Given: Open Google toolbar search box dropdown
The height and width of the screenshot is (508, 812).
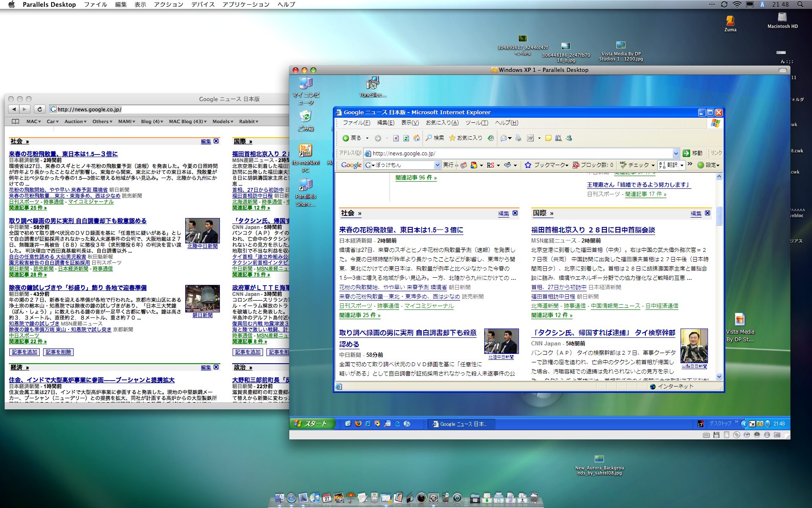Looking at the screenshot, I should pos(437,165).
